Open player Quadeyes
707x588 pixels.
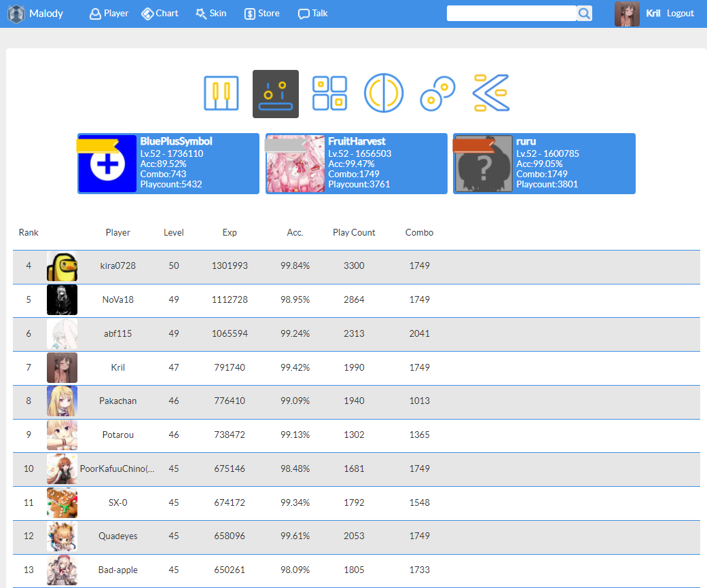[117, 536]
